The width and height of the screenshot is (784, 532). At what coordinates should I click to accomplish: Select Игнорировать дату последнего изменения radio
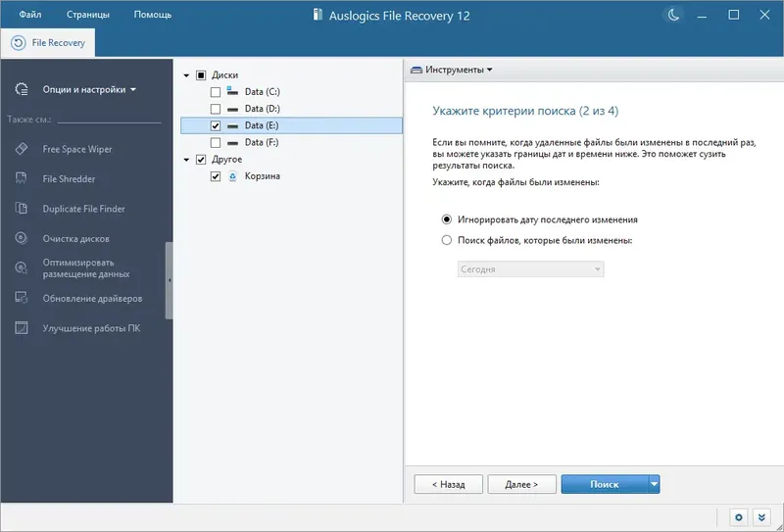[447, 219]
